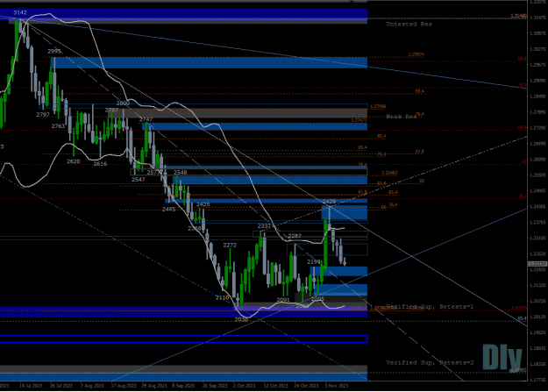The image size is (548, 392).
Task: Click the 2620 swing low label
Action: [x=74, y=161]
